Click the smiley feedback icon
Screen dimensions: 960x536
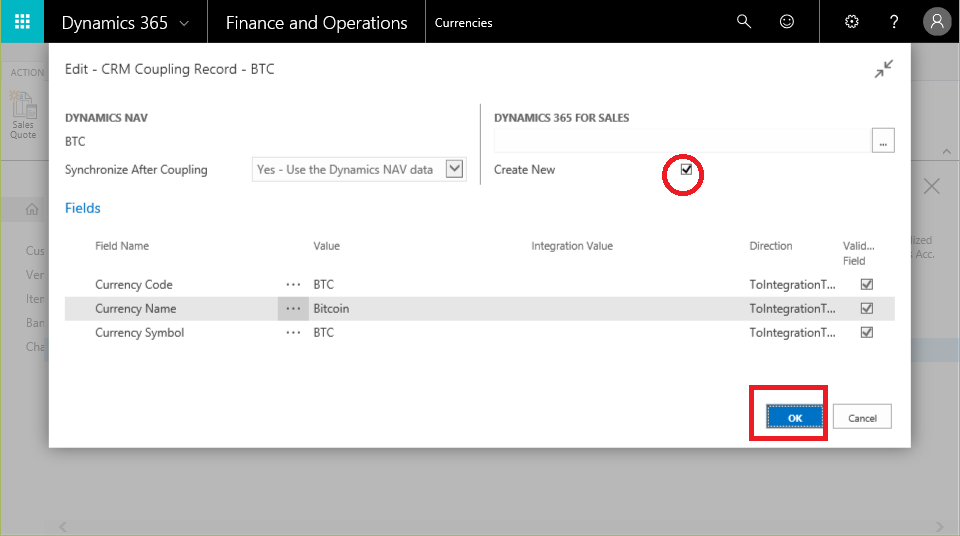click(787, 22)
